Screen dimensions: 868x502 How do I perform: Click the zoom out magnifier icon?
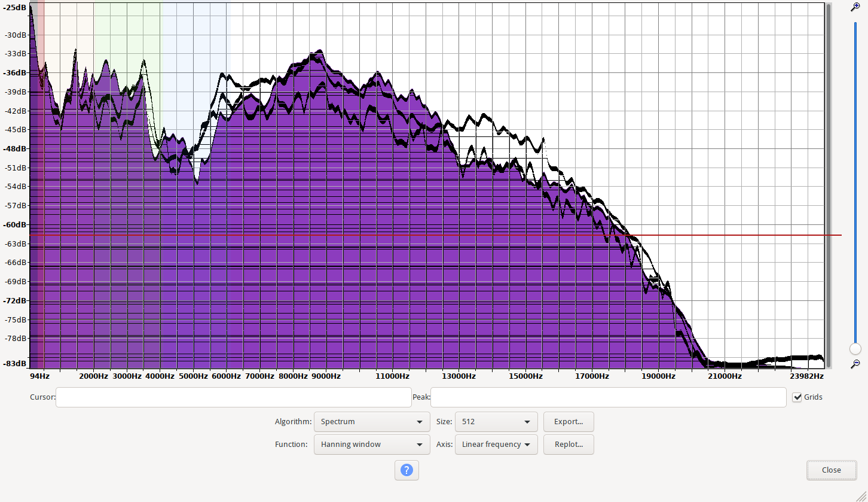[x=855, y=363]
